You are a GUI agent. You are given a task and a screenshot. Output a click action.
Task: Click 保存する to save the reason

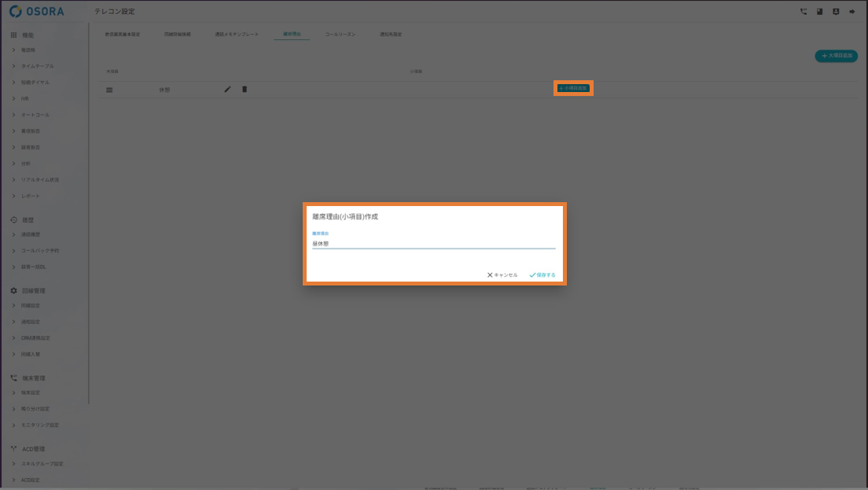pos(542,275)
